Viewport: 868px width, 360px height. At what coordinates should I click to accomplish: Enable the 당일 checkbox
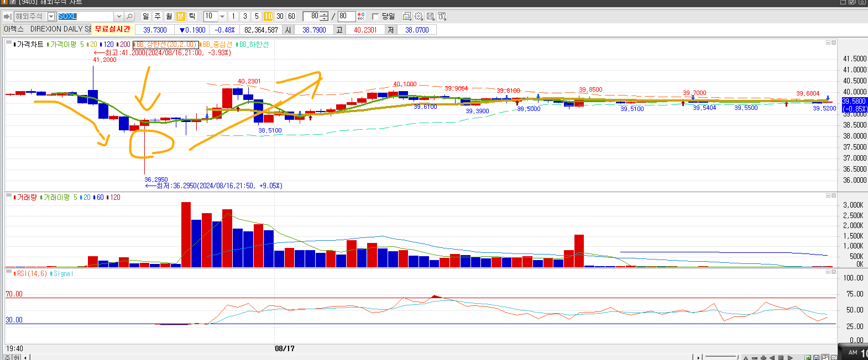[376, 17]
